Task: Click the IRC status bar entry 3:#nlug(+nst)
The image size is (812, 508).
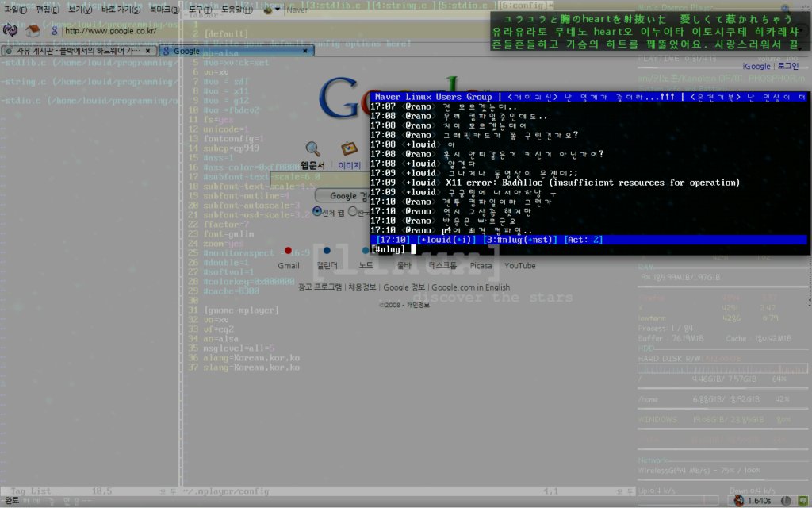Action: (520, 240)
